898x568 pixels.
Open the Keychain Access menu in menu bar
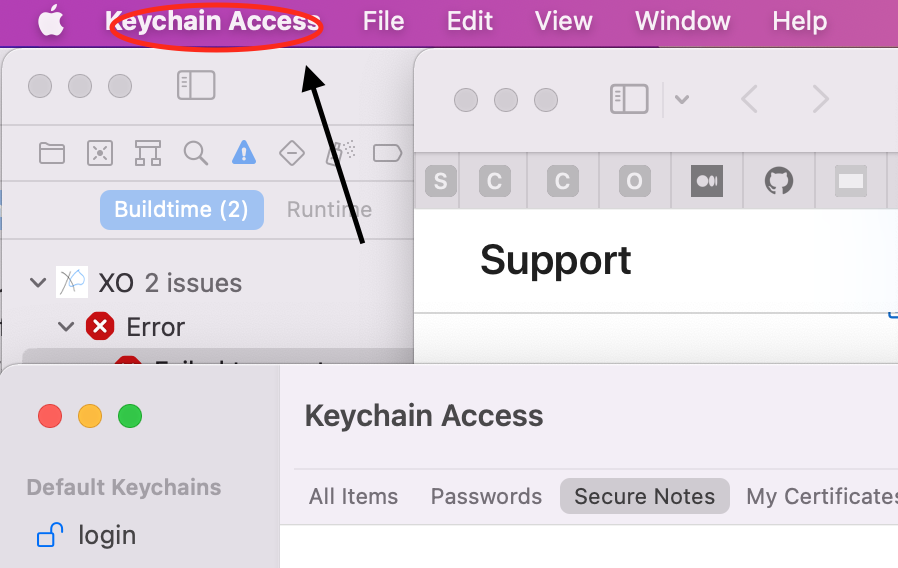point(212,22)
